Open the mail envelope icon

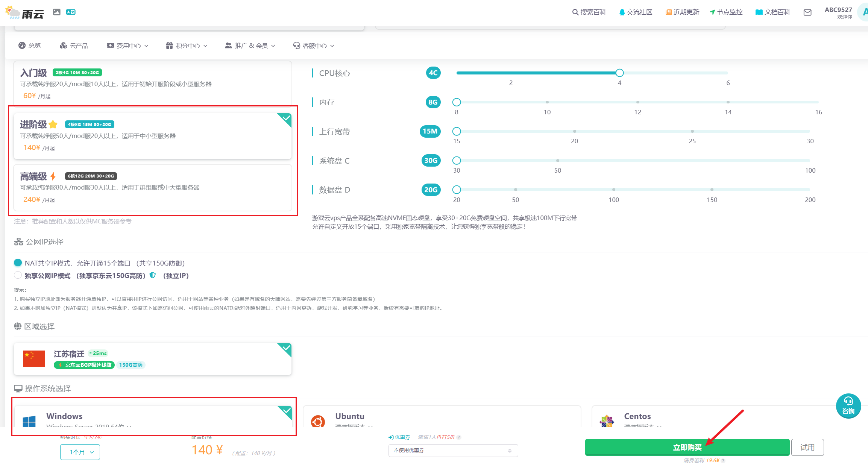coord(807,12)
